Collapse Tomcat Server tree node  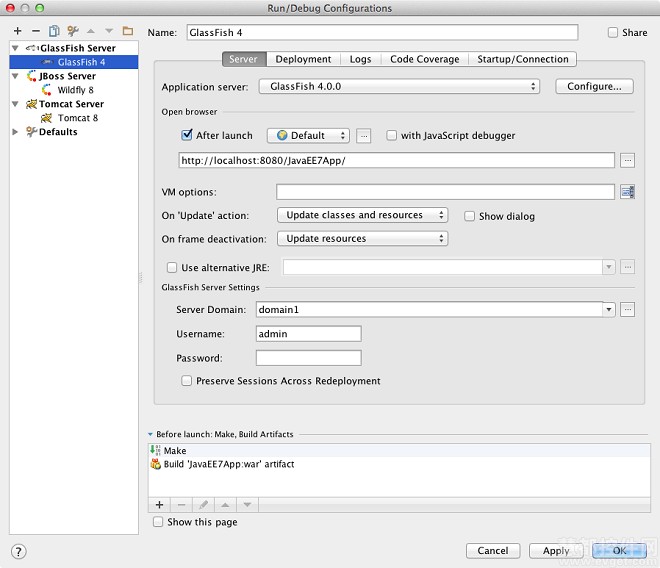coord(15,104)
